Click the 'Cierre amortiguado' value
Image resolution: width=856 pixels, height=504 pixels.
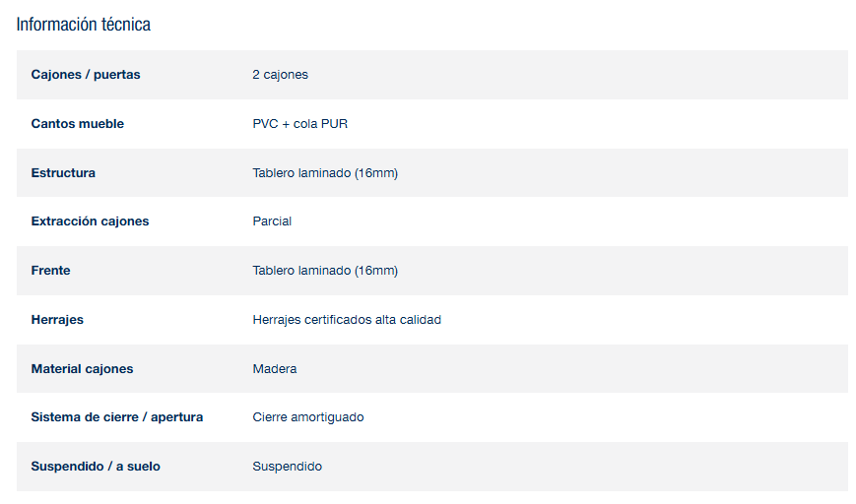pos(308,417)
